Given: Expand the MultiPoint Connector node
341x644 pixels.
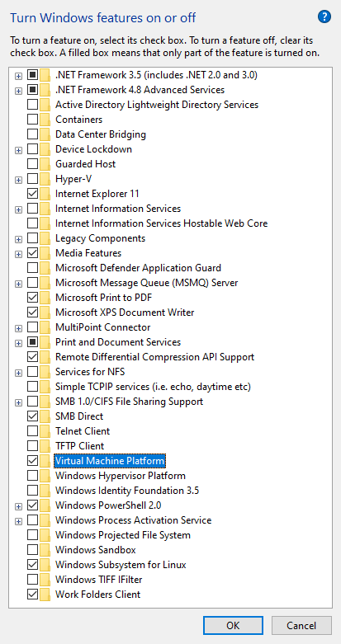Looking at the screenshot, I should (18, 328).
